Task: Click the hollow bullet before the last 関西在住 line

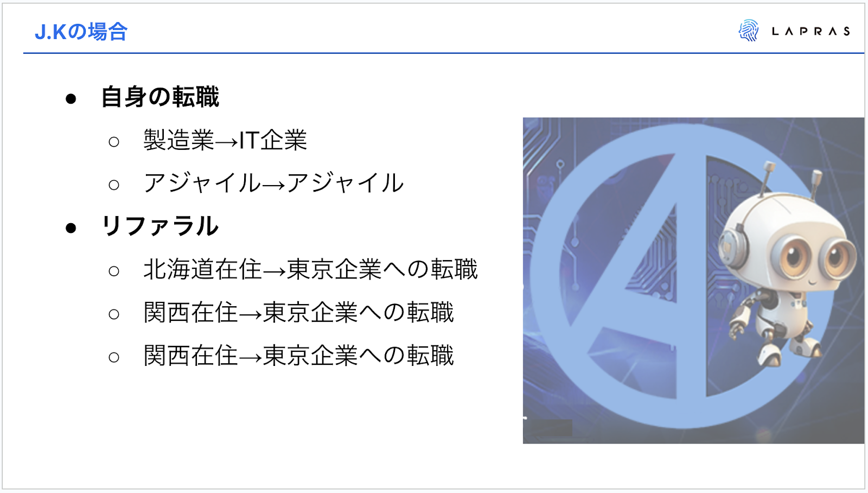Action: (114, 357)
